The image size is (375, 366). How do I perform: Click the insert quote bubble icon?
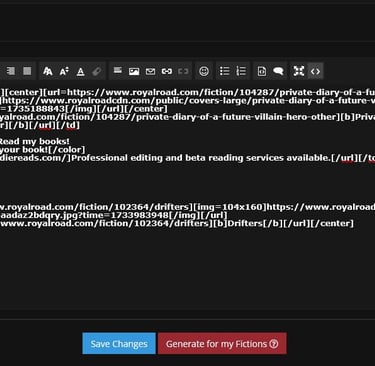click(x=278, y=71)
